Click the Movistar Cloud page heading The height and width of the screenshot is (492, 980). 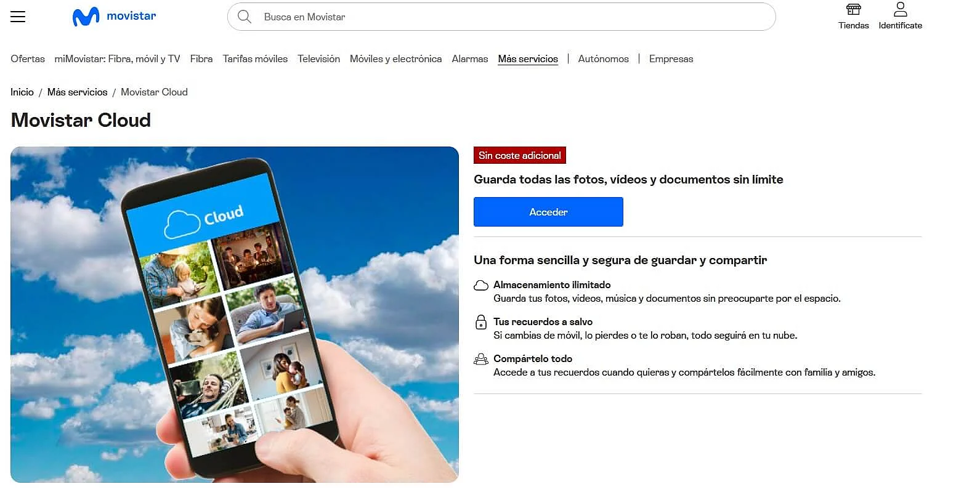click(x=81, y=120)
